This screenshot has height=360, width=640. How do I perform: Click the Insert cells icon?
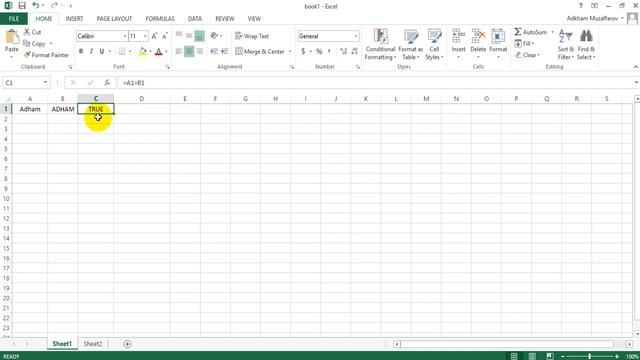[x=458, y=36]
